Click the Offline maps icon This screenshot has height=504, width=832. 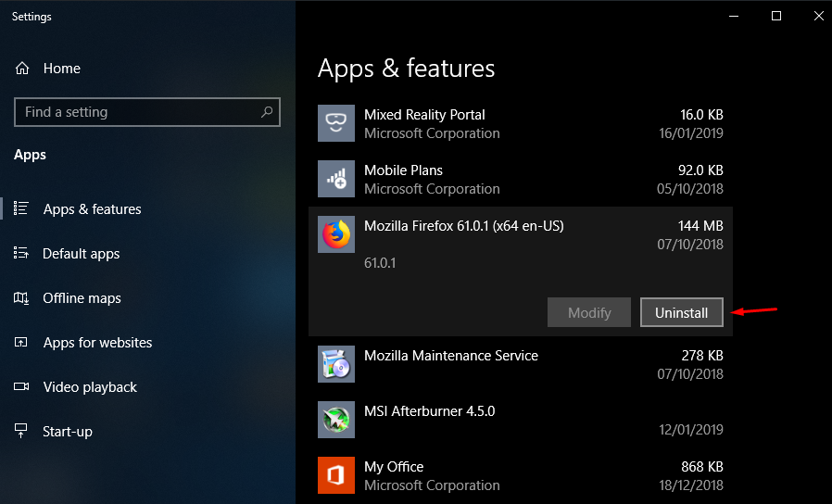click(21, 297)
